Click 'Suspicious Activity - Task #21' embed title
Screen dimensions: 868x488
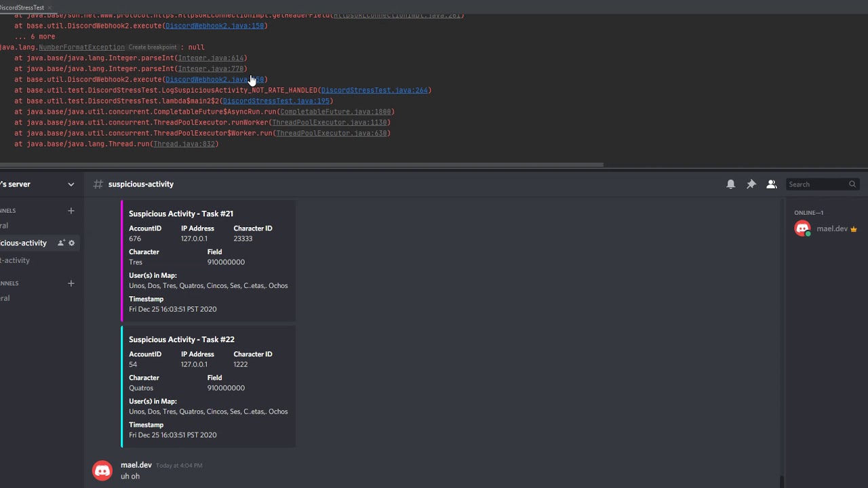pyautogui.click(x=181, y=213)
